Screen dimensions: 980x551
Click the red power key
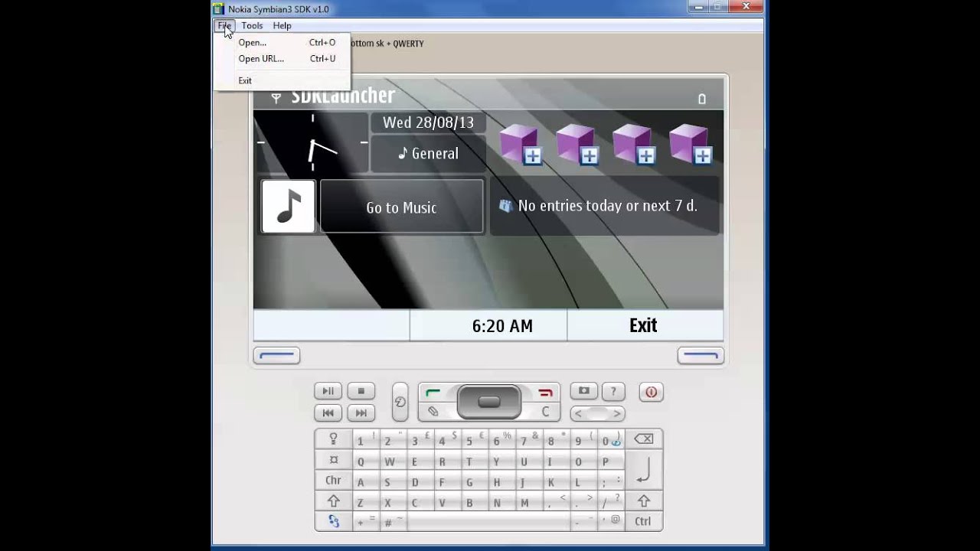[x=651, y=392]
